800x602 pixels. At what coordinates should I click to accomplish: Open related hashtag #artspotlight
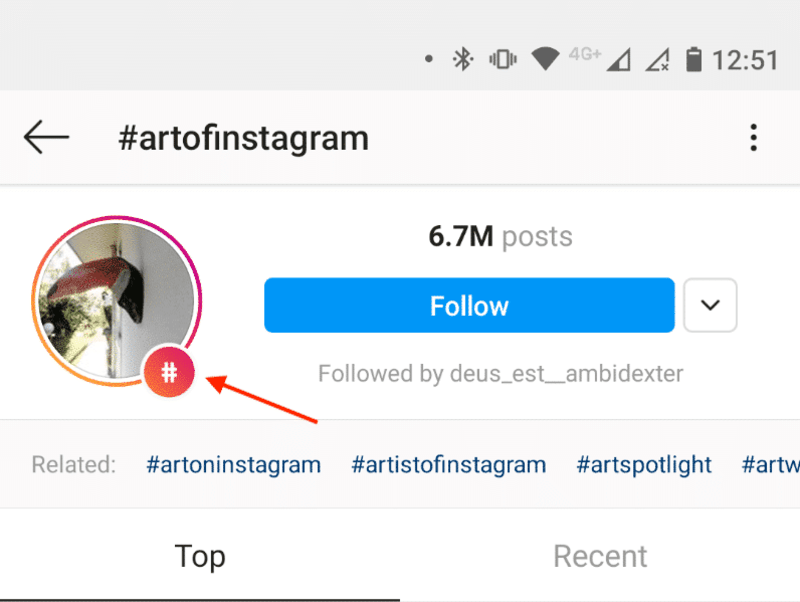coord(644,465)
